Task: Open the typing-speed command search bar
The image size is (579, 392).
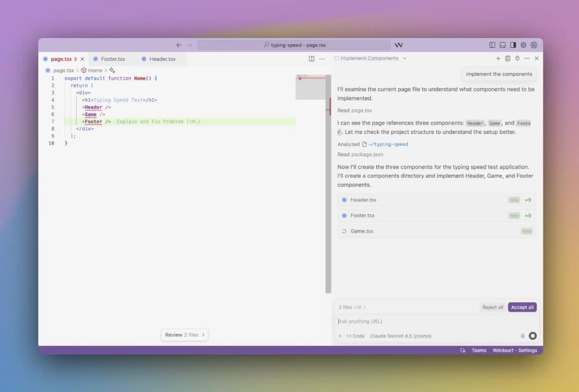Action: click(x=294, y=45)
